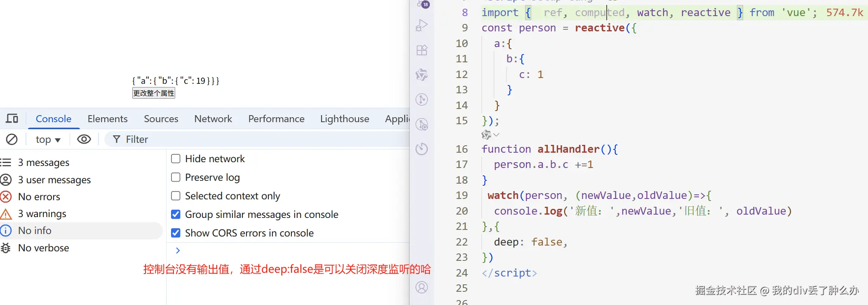The image size is (868, 305).
Task: Select the No errors filter row
Action: point(82,197)
